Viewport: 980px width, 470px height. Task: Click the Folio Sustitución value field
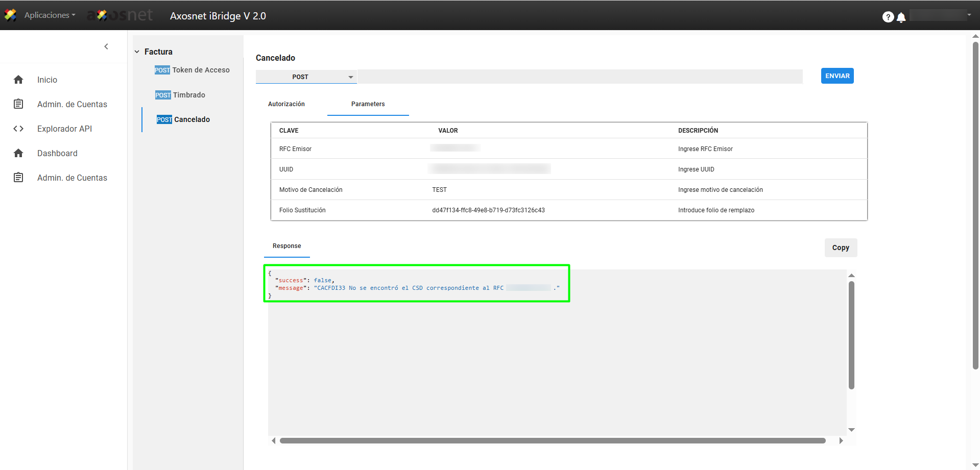tap(488, 210)
